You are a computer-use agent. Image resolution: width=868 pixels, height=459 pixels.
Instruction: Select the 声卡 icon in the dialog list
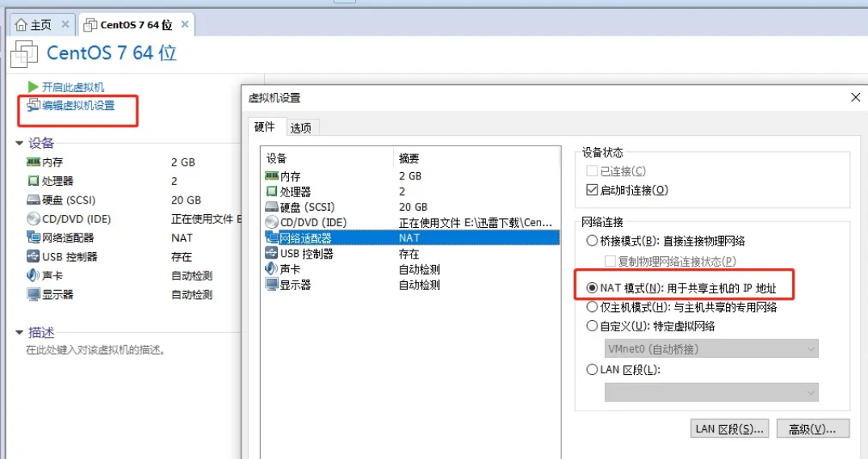(x=271, y=269)
